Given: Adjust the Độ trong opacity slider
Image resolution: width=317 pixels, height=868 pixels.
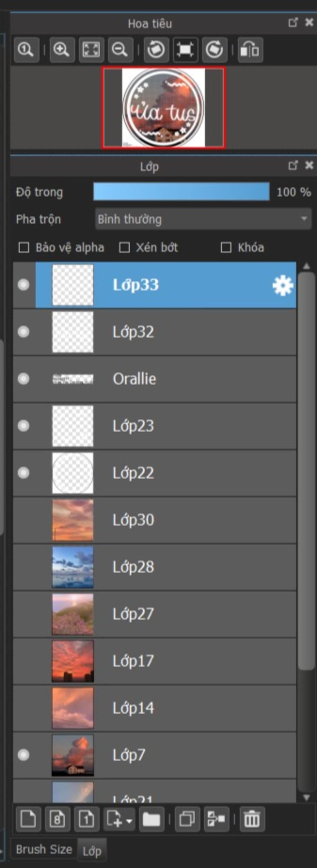Looking at the screenshot, I should coord(181,192).
